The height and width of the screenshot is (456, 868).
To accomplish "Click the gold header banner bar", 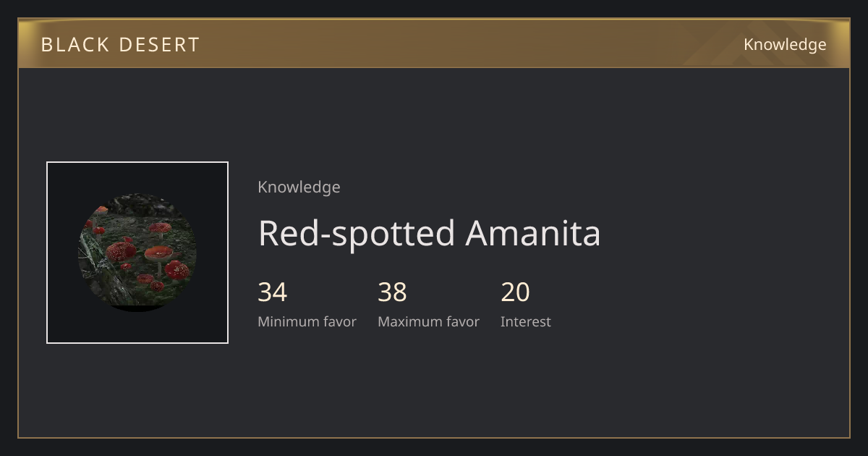I will (x=434, y=43).
